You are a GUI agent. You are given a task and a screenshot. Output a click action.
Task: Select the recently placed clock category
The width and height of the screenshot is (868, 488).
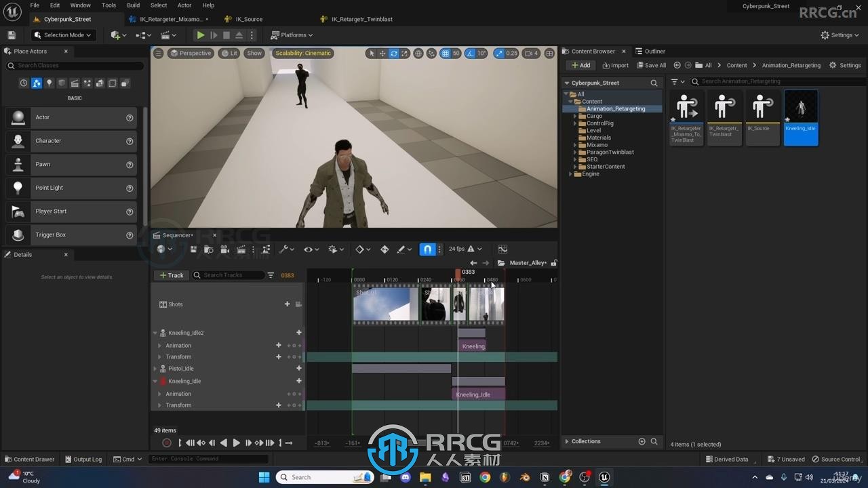pyautogui.click(x=24, y=83)
